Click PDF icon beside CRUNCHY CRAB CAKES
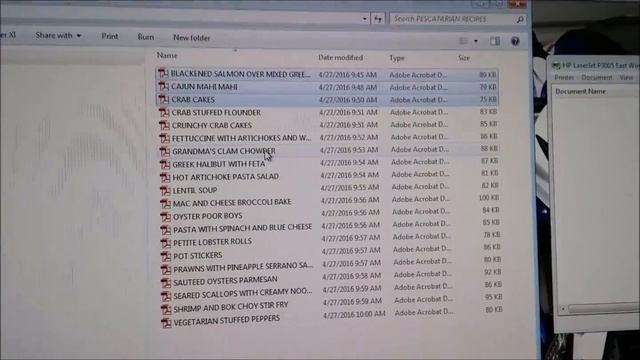 pos(164,125)
